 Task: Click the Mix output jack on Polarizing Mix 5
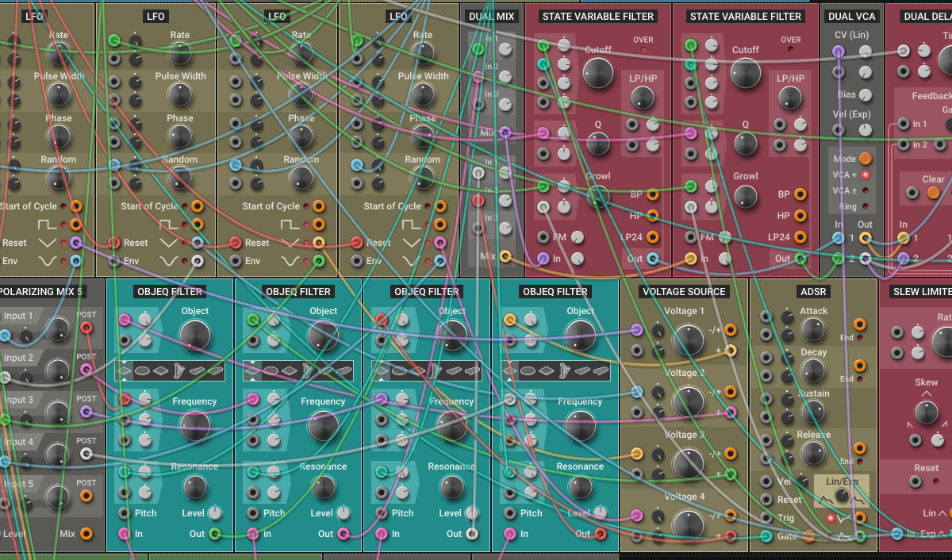(x=86, y=534)
